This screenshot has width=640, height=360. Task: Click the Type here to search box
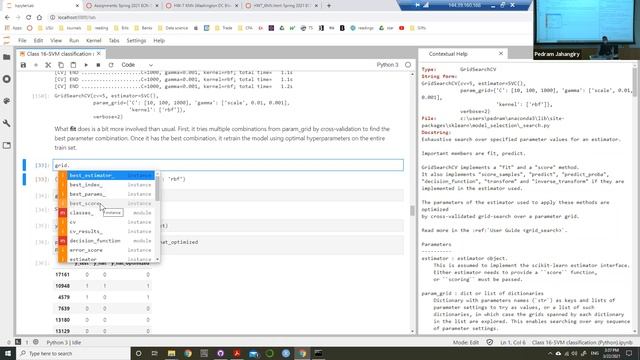click(73, 353)
